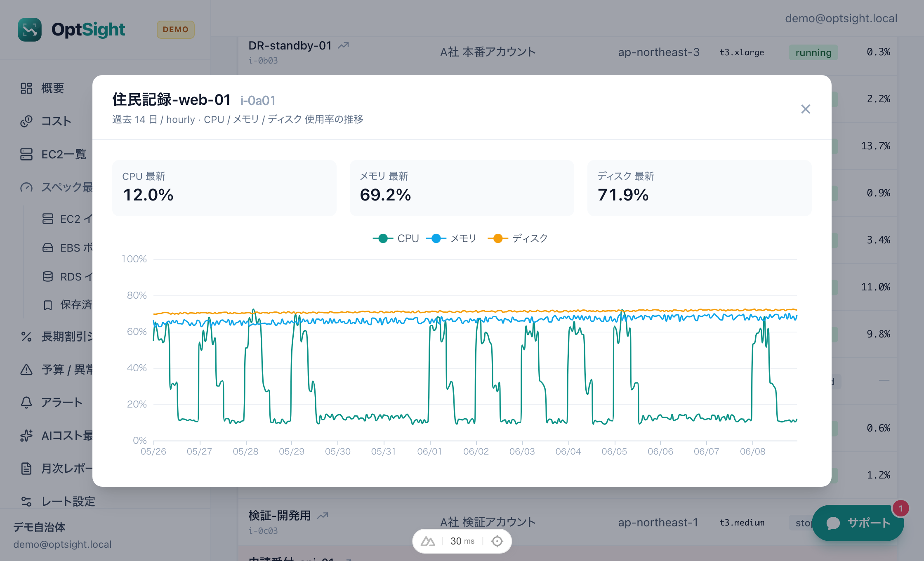This screenshot has height=561, width=924.
Task: Click 月次レポート document icon
Action: [26, 469]
